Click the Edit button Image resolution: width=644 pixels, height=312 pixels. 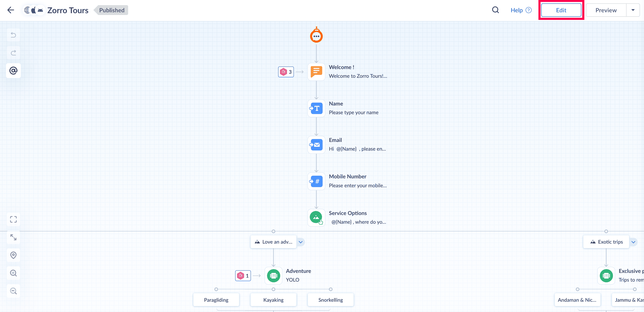[x=561, y=10]
